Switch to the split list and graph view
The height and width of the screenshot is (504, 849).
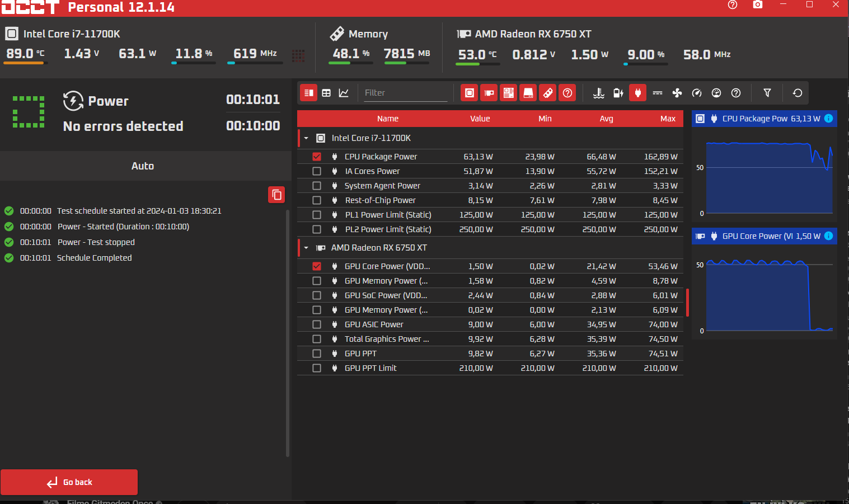(x=309, y=93)
